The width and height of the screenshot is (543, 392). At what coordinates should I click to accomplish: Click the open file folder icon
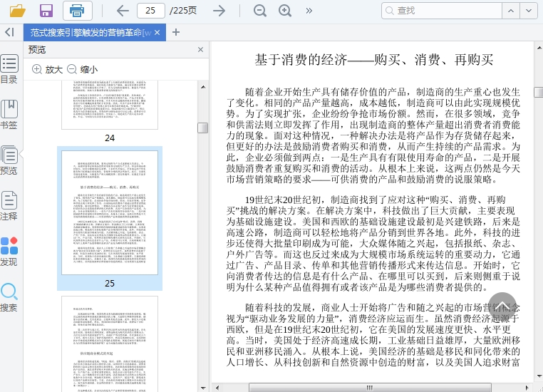17,11
